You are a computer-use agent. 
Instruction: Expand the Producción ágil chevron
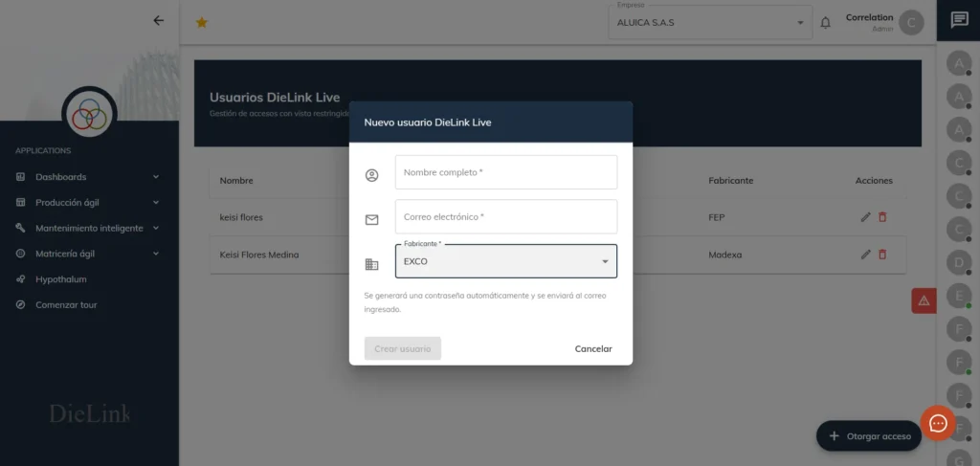point(156,203)
